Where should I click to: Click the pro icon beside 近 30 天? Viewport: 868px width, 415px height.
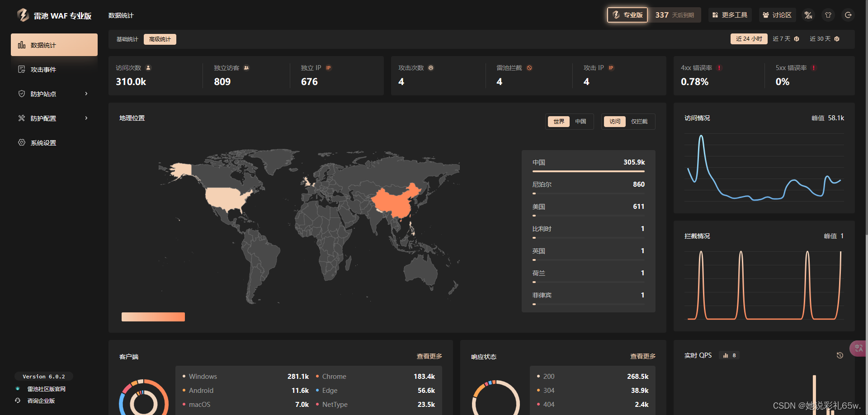(837, 39)
